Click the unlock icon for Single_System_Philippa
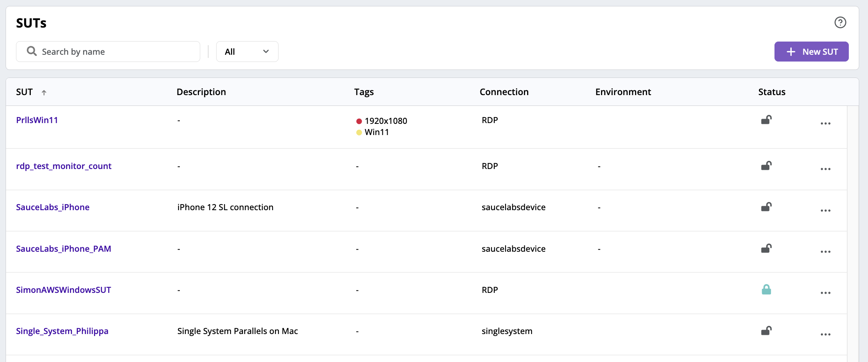Screen dimensions: 868x362 pos(766,331)
